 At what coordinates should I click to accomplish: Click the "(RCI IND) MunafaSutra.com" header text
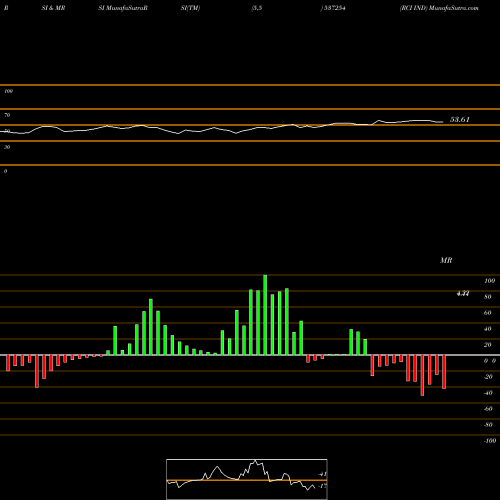(x=439, y=8)
